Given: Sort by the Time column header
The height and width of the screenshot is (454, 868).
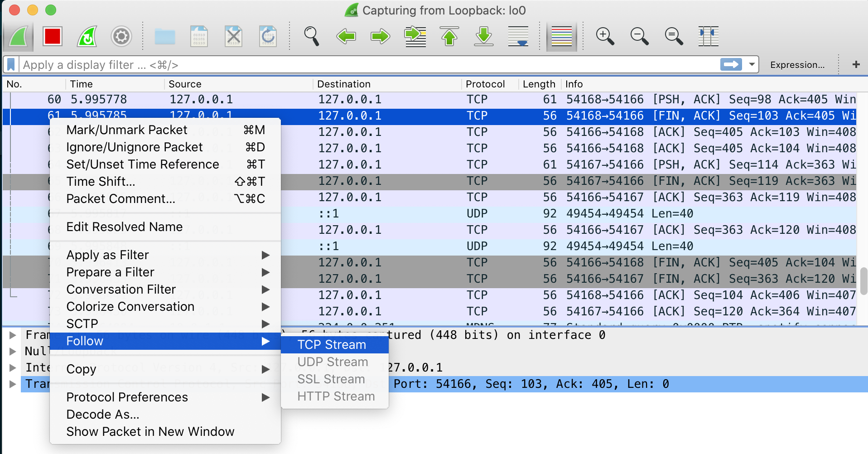Looking at the screenshot, I should coord(115,84).
